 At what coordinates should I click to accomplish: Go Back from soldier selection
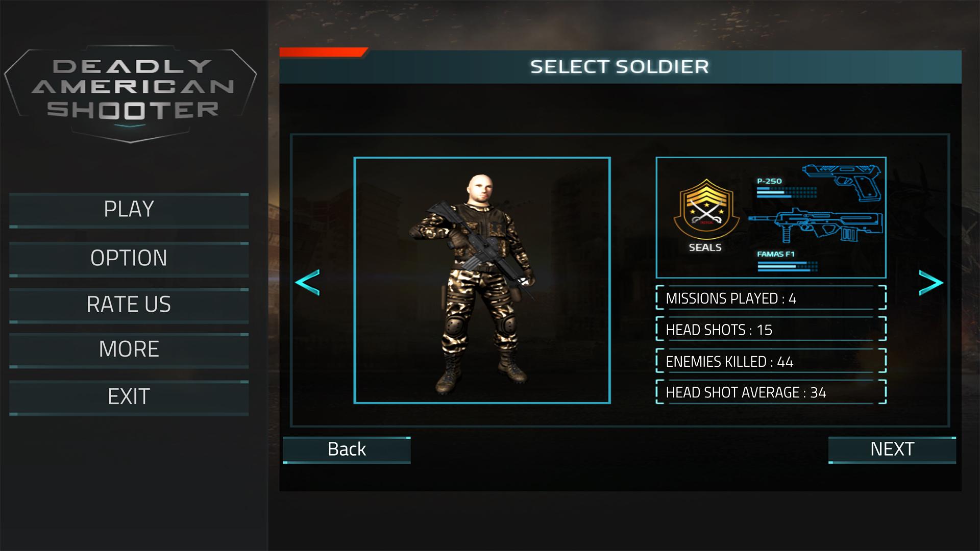(347, 450)
